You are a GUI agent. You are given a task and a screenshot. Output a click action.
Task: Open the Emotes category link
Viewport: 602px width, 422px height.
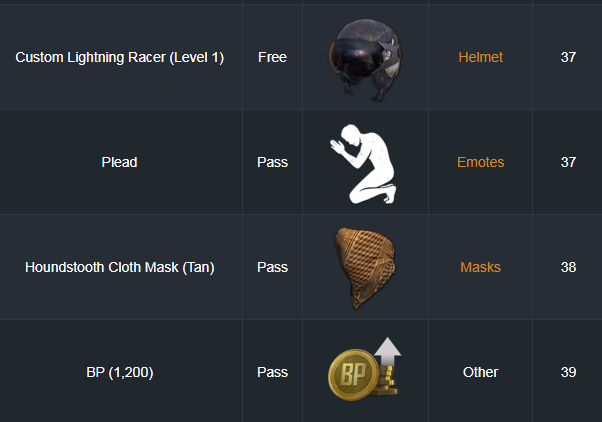[x=480, y=162]
